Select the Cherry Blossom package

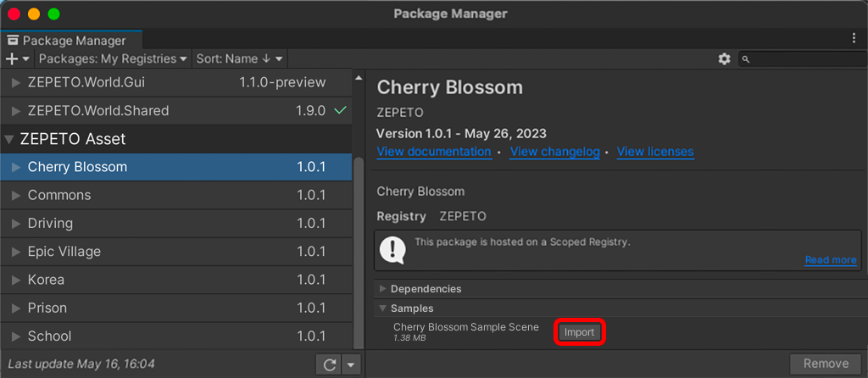point(176,167)
